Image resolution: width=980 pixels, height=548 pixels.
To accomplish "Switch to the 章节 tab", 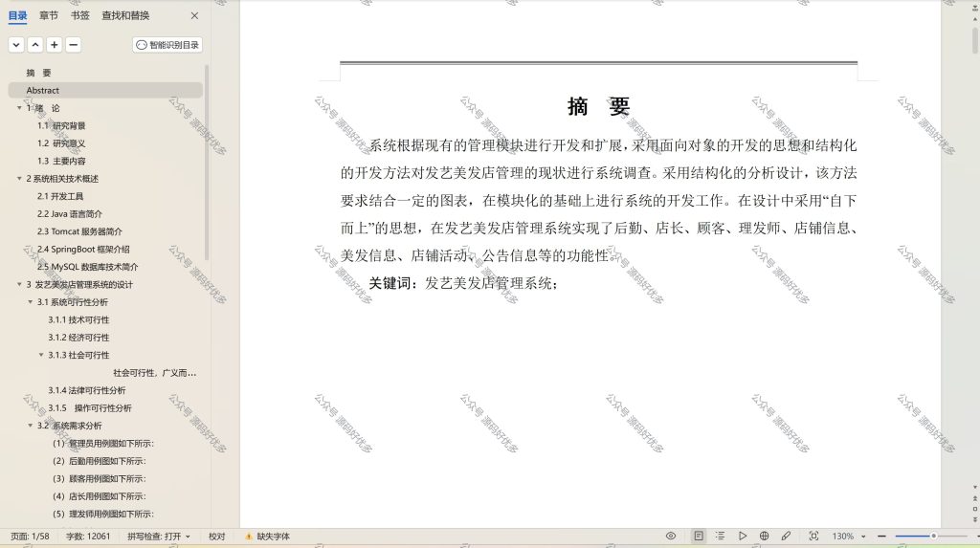I will click(x=49, y=15).
